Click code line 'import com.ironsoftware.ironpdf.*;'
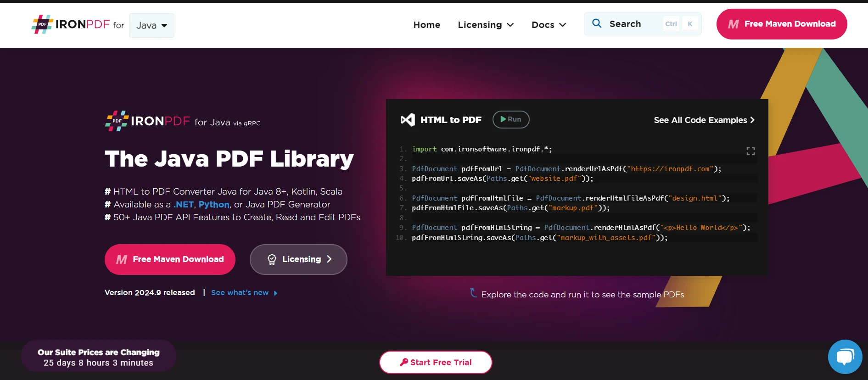868x380 pixels. tap(482, 149)
